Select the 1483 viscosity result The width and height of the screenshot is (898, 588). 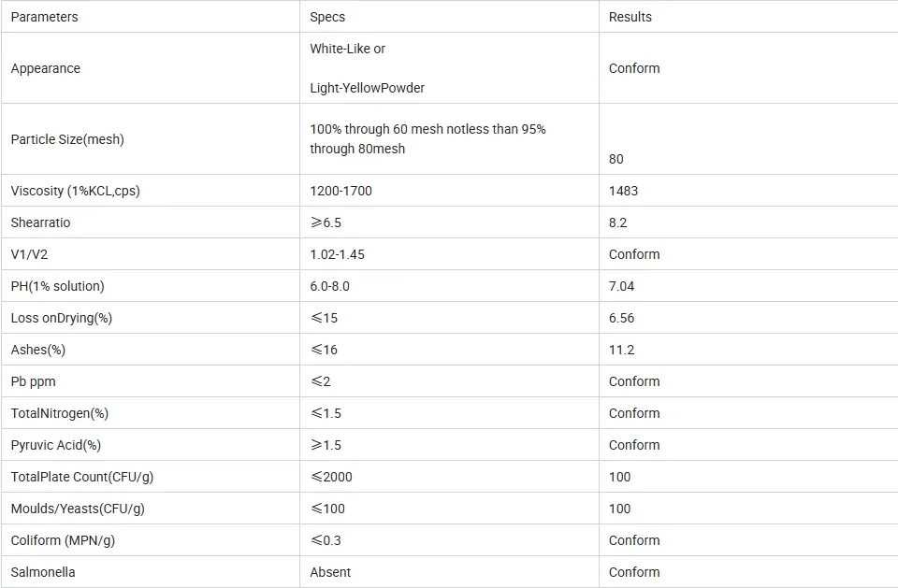coord(623,191)
